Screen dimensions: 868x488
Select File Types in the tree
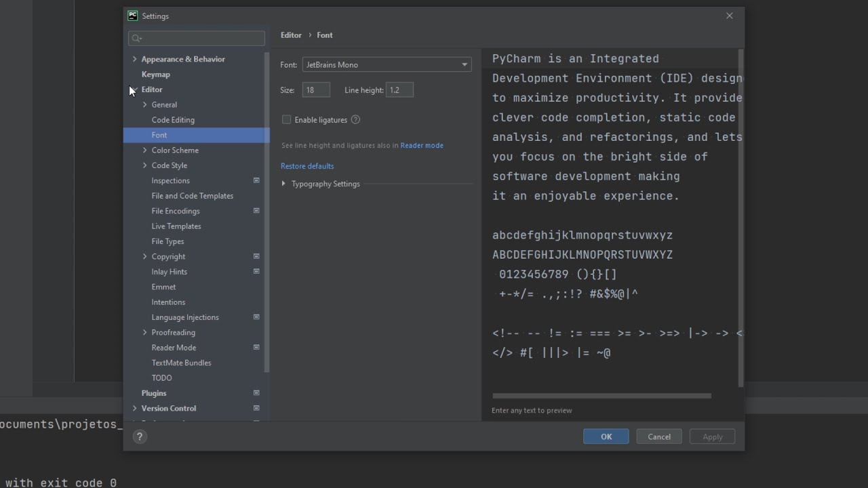pos(167,241)
